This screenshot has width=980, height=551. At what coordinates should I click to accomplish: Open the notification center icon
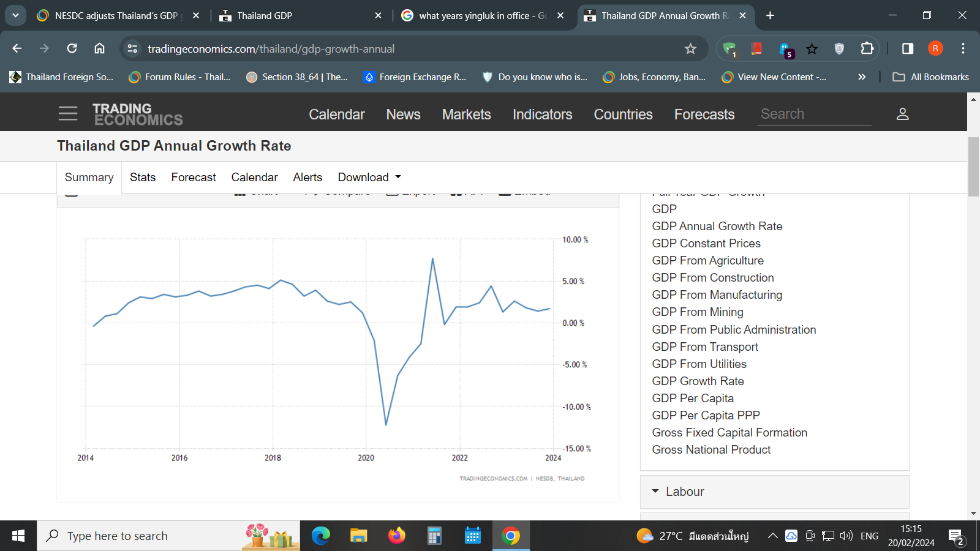[x=956, y=536]
